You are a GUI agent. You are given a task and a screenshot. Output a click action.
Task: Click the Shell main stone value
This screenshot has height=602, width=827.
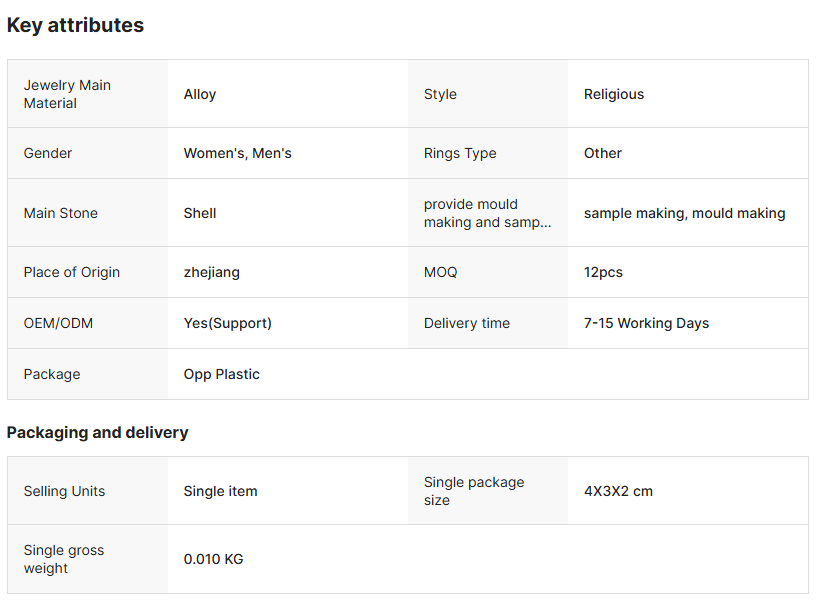tap(200, 213)
